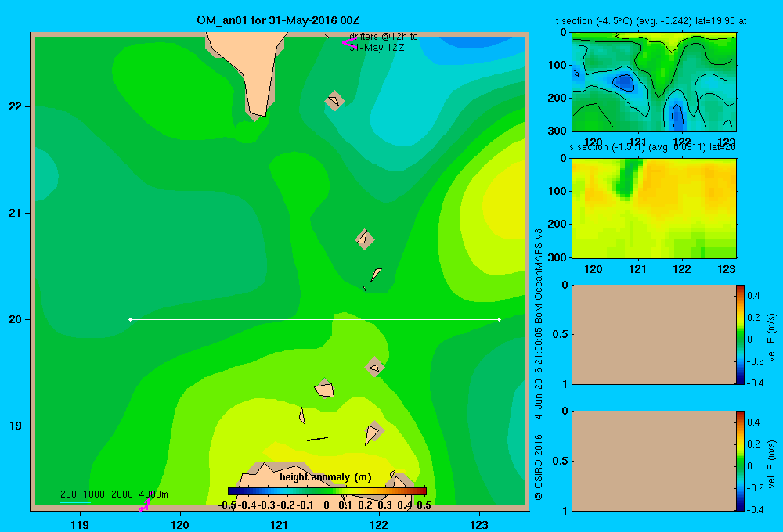Click the blue cold patch near 122 at 250m in t section
The width and height of the screenshot is (783, 532).
coord(677,118)
